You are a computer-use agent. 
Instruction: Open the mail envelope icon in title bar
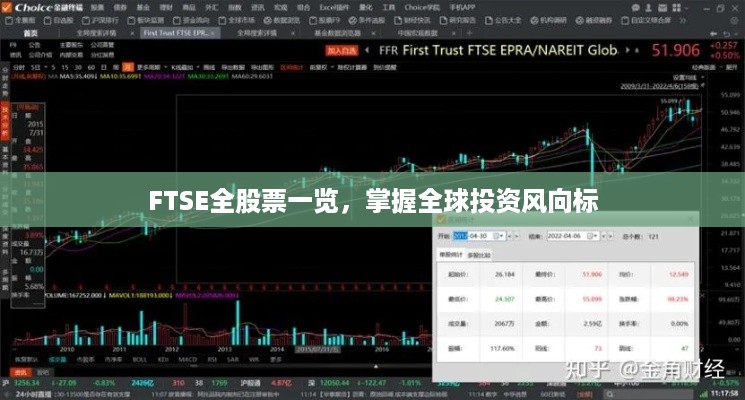coord(662,8)
